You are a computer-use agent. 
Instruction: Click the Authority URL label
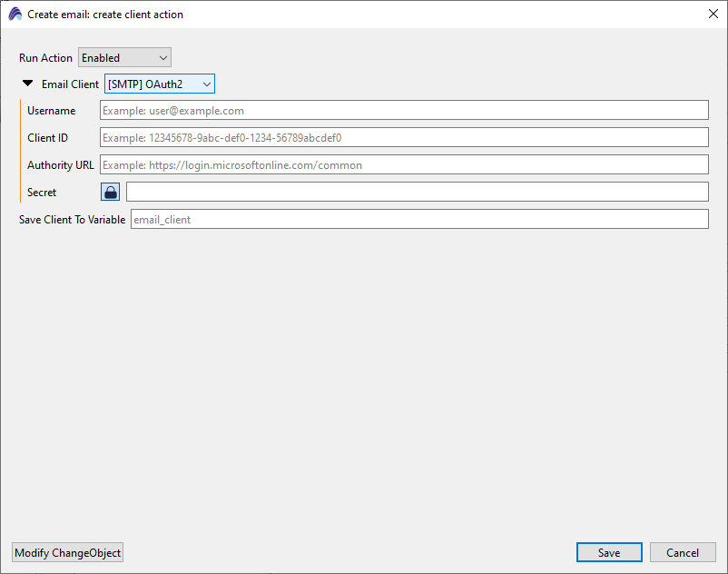pos(60,165)
